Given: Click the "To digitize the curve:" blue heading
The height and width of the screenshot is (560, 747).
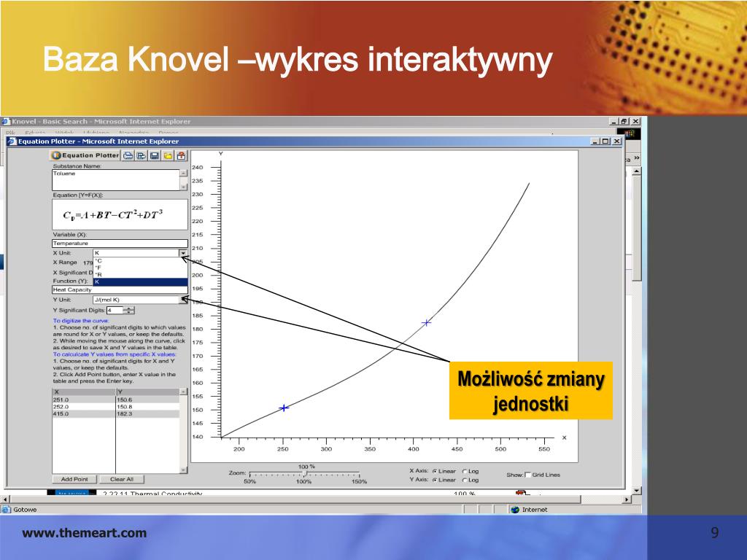Looking at the screenshot, I should [x=80, y=321].
